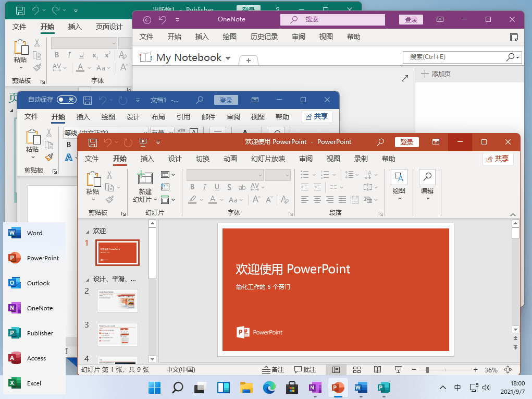Click the search magnifier in PowerPoint title bar
This screenshot has width=532, height=399.
pos(380,142)
